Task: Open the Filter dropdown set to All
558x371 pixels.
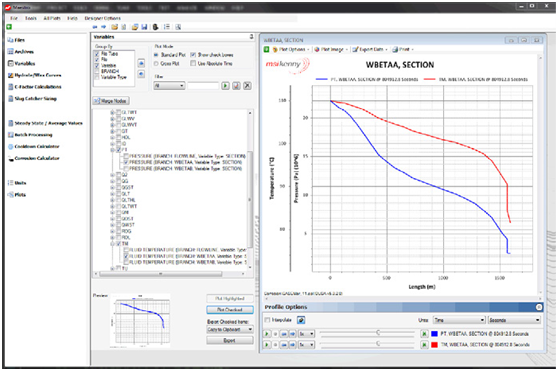Action: 169,86
